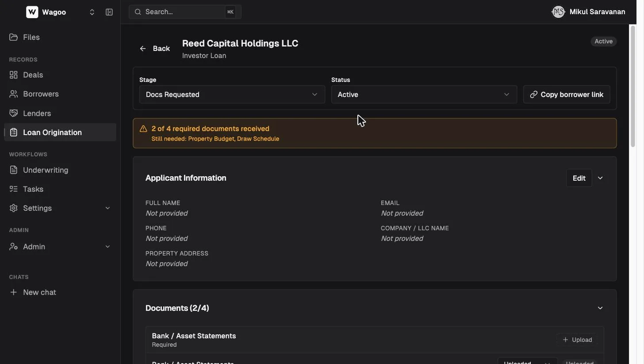Click the Applicant Information heading
This screenshot has width=644, height=364.
(186, 178)
